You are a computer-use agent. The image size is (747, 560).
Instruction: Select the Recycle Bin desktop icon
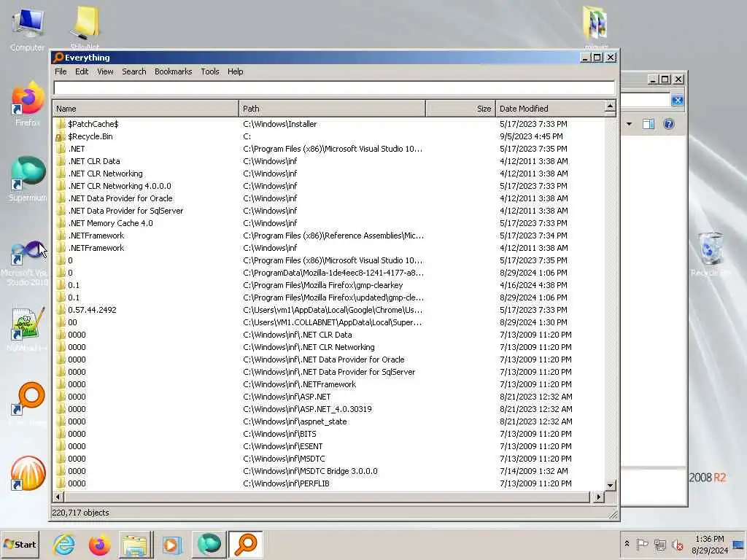tap(711, 253)
